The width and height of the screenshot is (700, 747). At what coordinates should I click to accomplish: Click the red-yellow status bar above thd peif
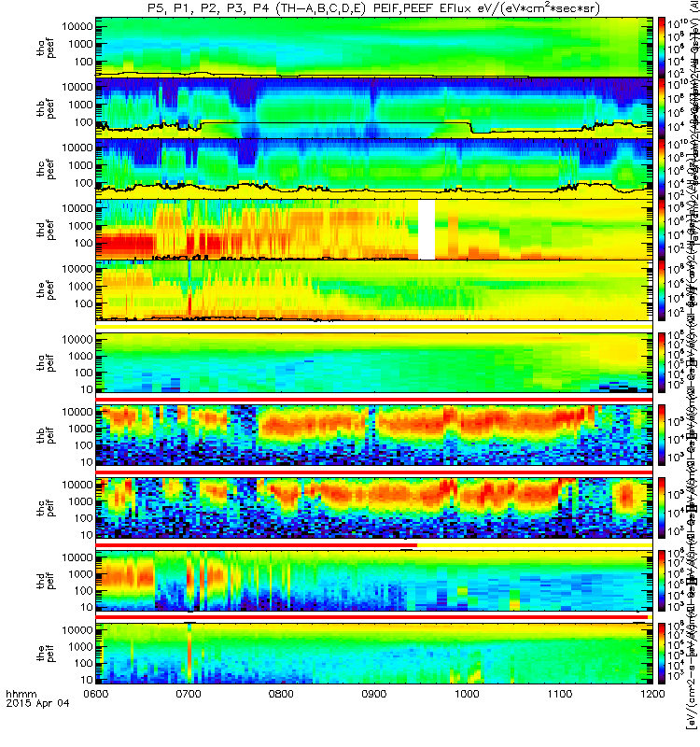[x=374, y=545]
